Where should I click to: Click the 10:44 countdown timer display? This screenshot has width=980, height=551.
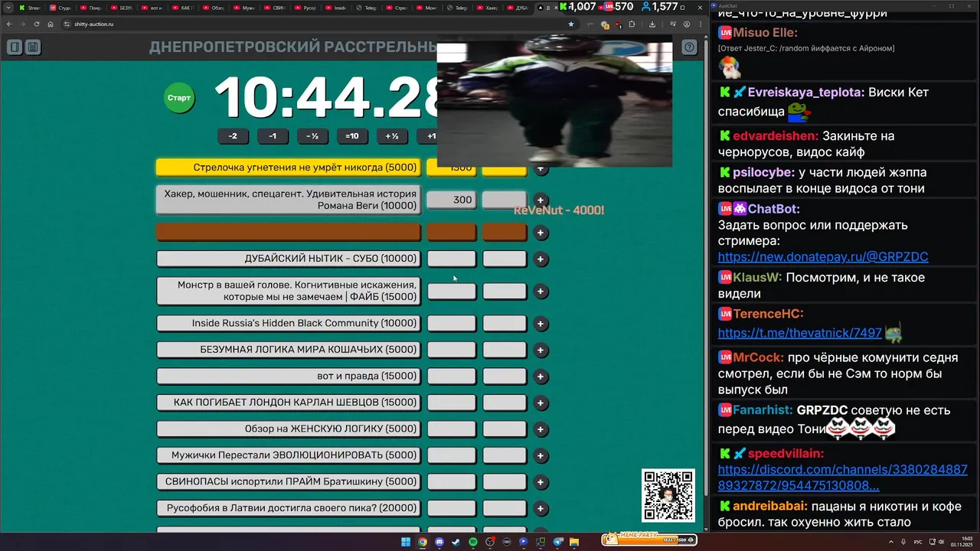tap(325, 98)
